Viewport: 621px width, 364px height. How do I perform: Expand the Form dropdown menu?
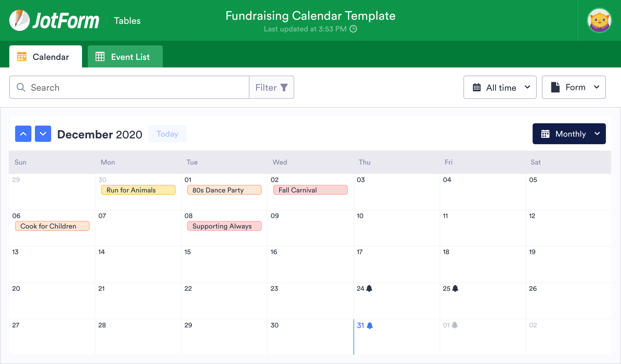coord(574,87)
